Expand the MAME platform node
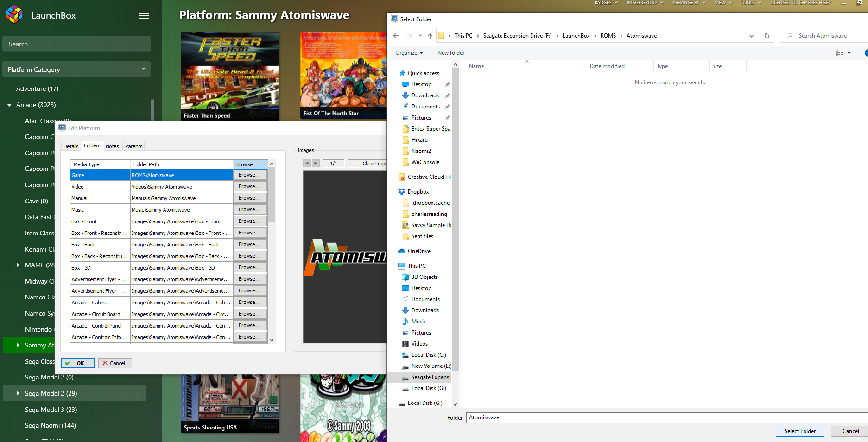The height and width of the screenshot is (442, 868). point(18,265)
